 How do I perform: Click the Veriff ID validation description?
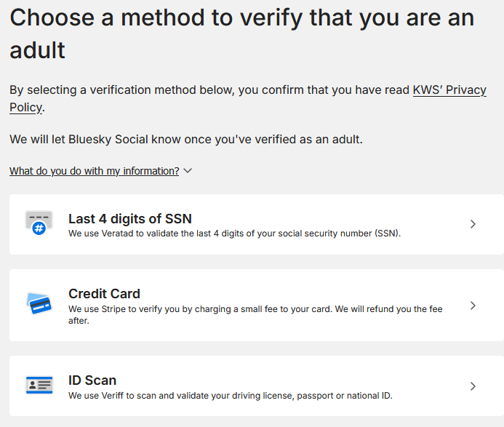[x=230, y=396]
